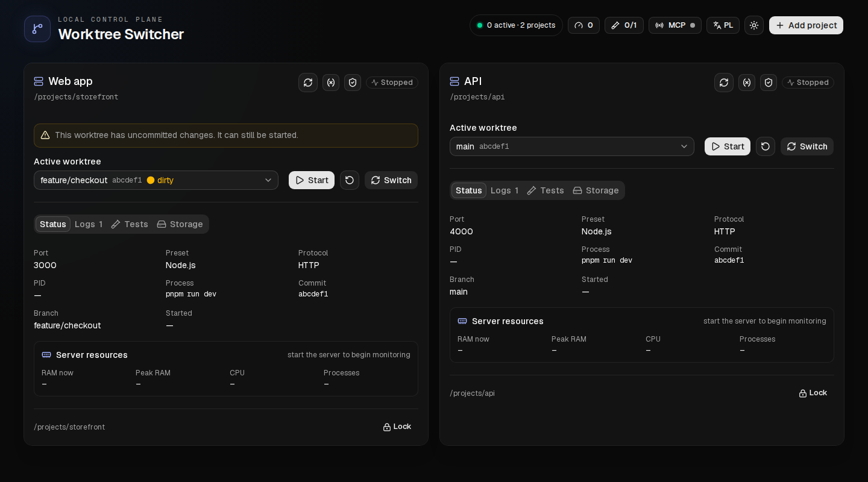Open the Logs tab in API
868x482 pixels.
click(x=505, y=190)
